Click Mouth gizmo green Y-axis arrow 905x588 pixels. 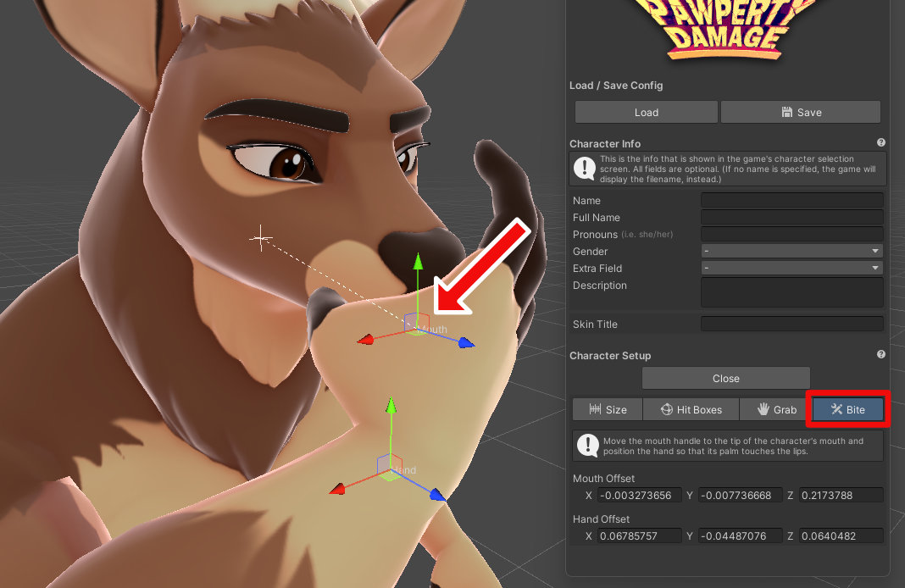pyautogui.click(x=418, y=262)
